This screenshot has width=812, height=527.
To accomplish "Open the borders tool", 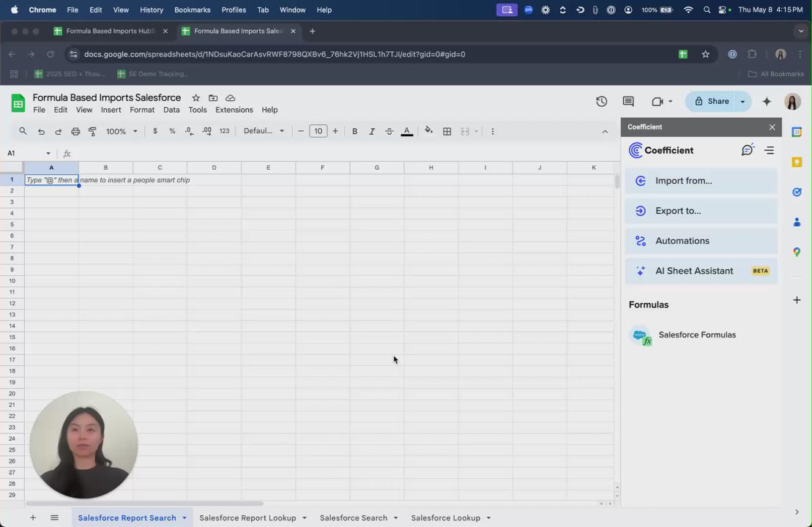I will pyautogui.click(x=447, y=132).
